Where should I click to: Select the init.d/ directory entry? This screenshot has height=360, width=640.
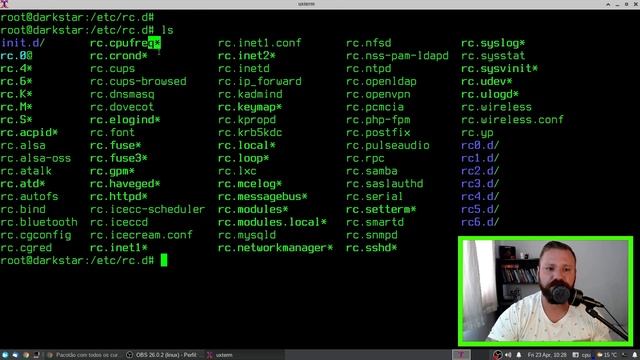click(23, 43)
